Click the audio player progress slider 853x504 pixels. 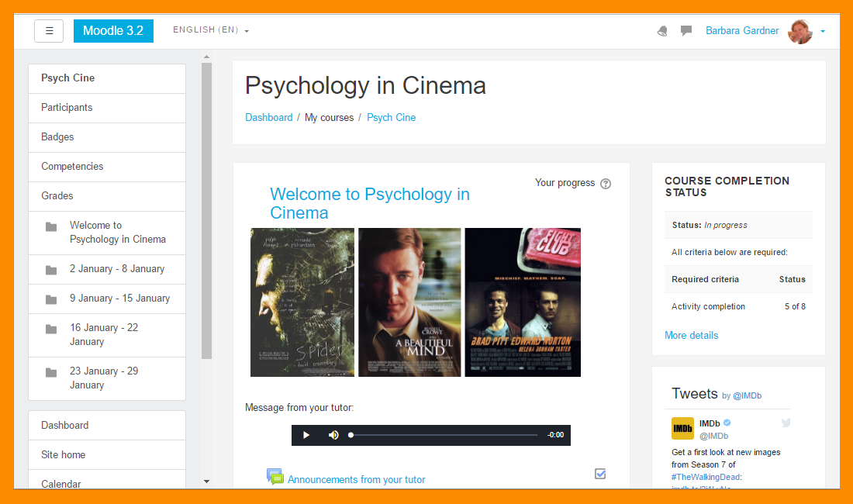[444, 435]
